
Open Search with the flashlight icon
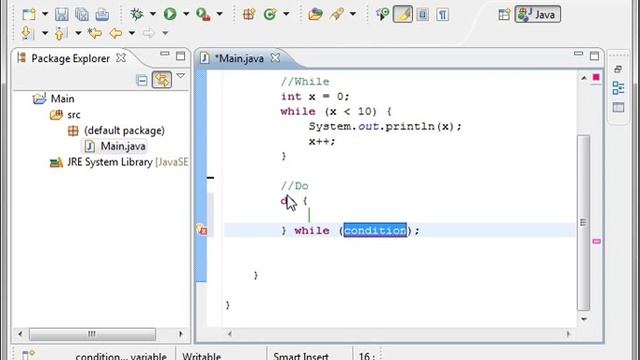pos(337,14)
